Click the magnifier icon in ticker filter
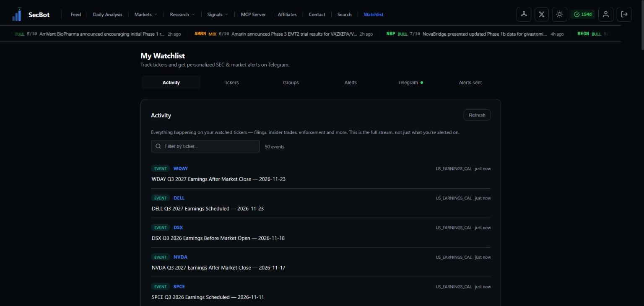The image size is (644, 306). pos(158,146)
